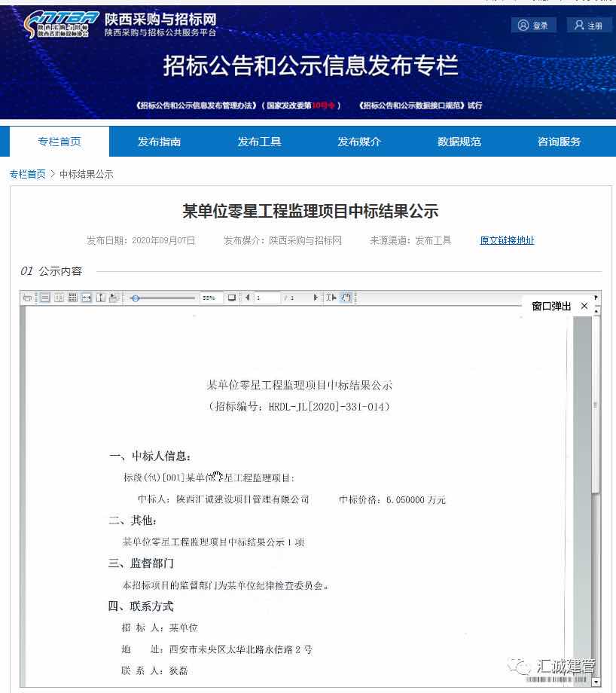The width and height of the screenshot is (616, 693).
Task: Click the page number input box
Action: (267, 298)
